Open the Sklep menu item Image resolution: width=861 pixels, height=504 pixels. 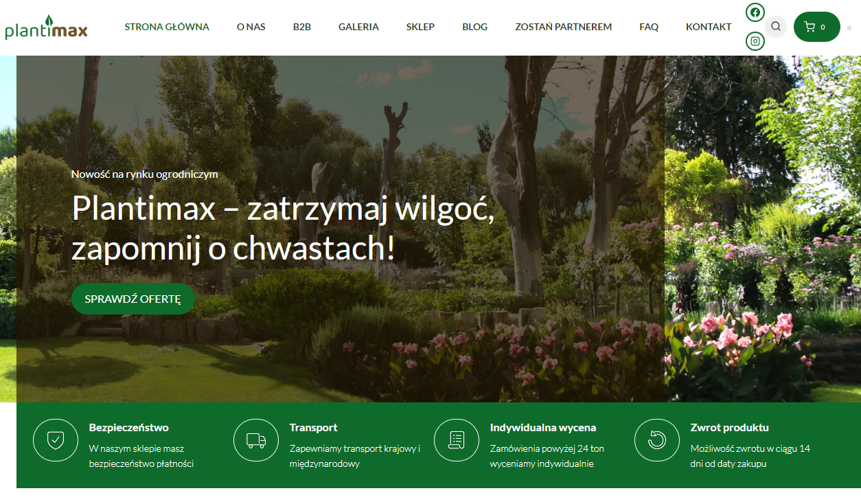(x=420, y=27)
